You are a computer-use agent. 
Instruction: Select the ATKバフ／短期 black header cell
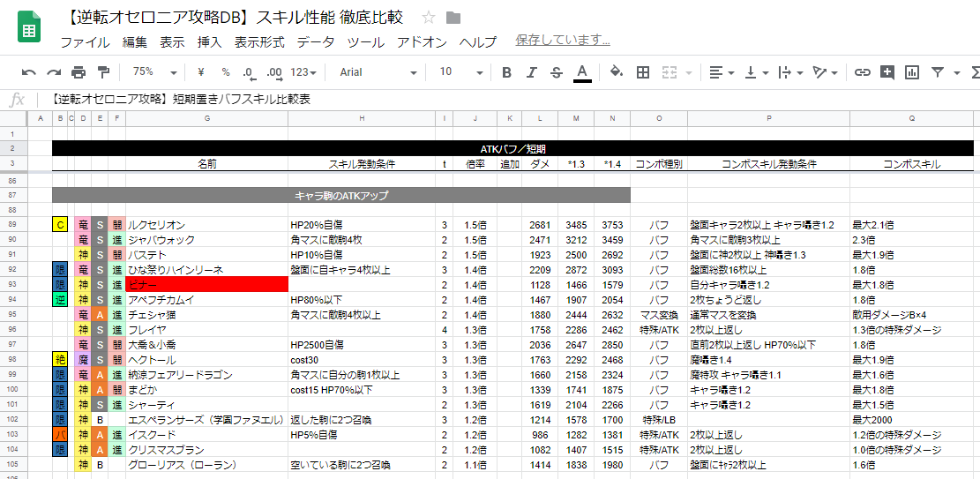pyautogui.click(x=512, y=149)
